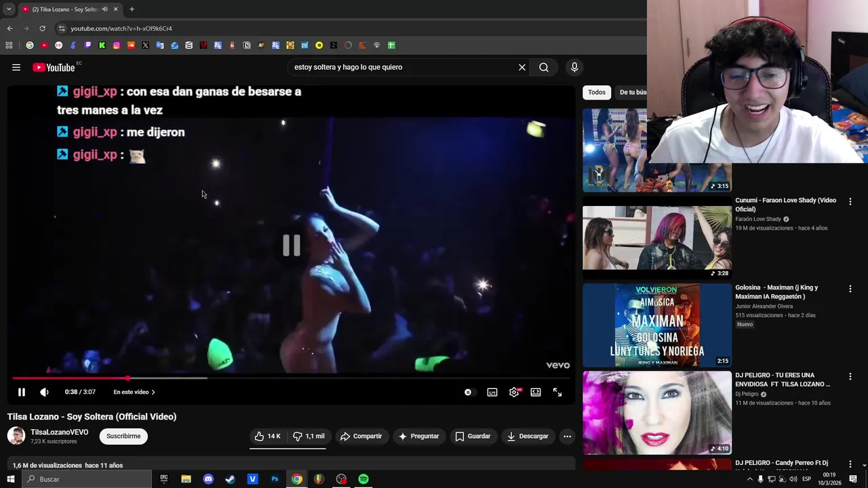Open the Twitch bookmark
Image resolution: width=868 pixels, height=488 pixels.
(87, 45)
